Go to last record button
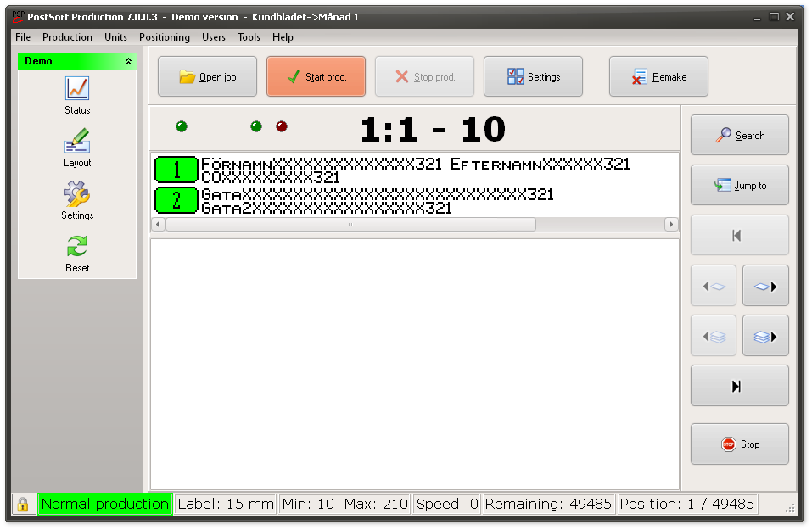812x530 pixels. pos(740,386)
